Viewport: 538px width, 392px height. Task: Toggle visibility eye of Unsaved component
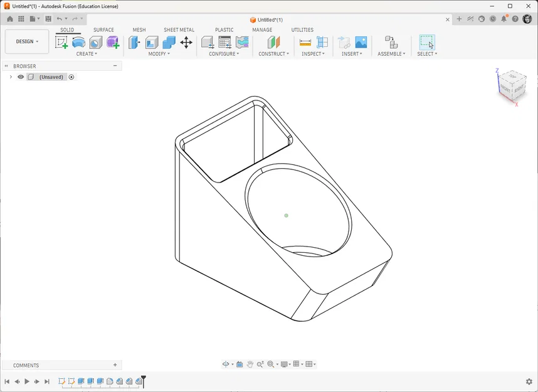click(x=21, y=77)
